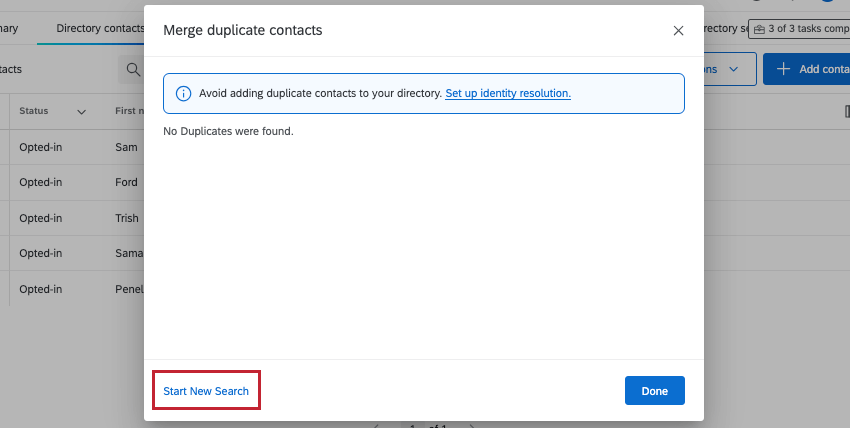Close the Merge duplicate contacts dialog
This screenshot has height=428, width=850.
(678, 31)
